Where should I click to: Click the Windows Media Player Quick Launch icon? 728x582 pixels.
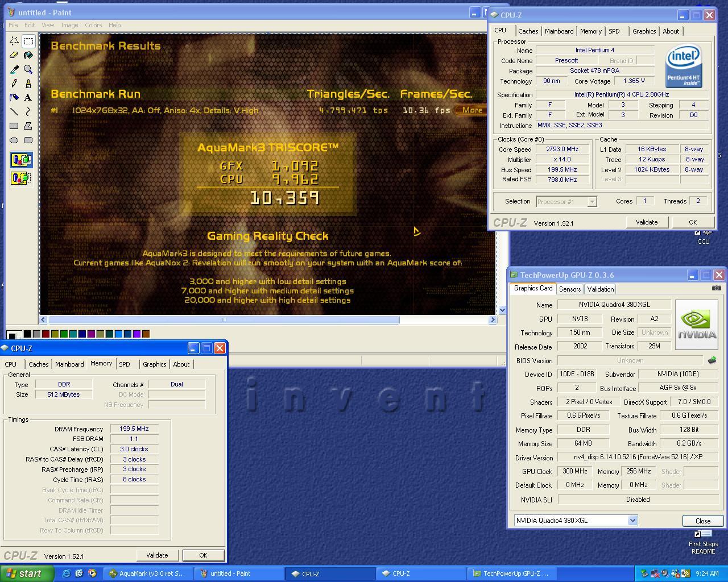tap(92, 573)
